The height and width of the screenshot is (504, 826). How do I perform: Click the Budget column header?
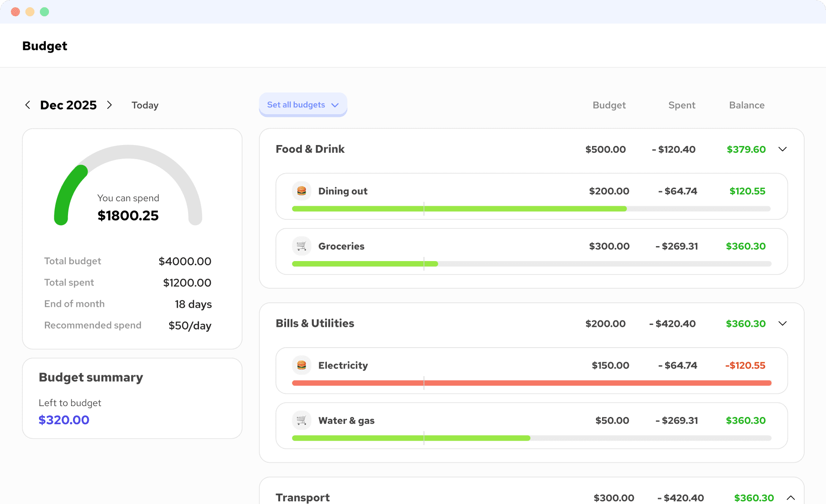[x=609, y=105]
